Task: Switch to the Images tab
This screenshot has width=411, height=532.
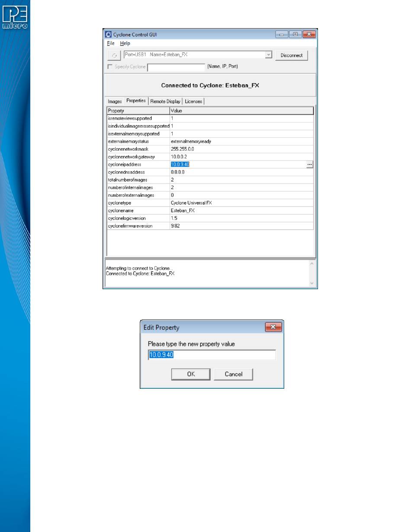Action: pos(115,101)
